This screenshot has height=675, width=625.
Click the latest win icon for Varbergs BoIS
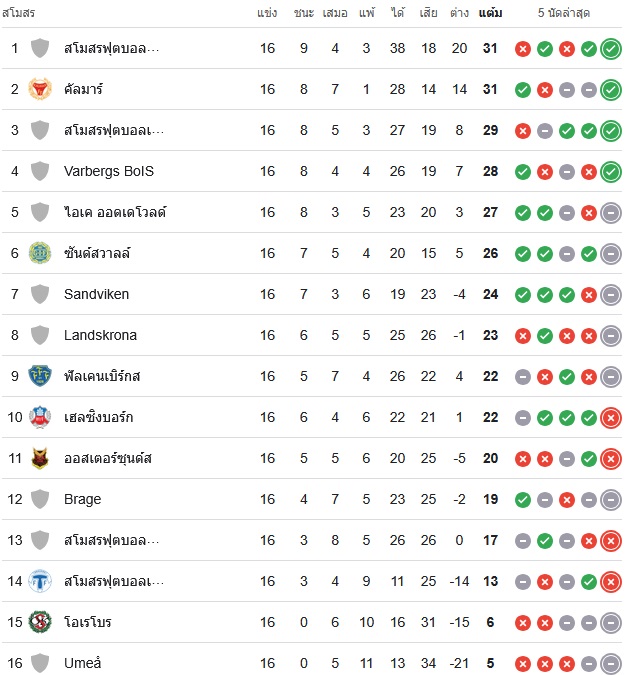click(x=611, y=172)
